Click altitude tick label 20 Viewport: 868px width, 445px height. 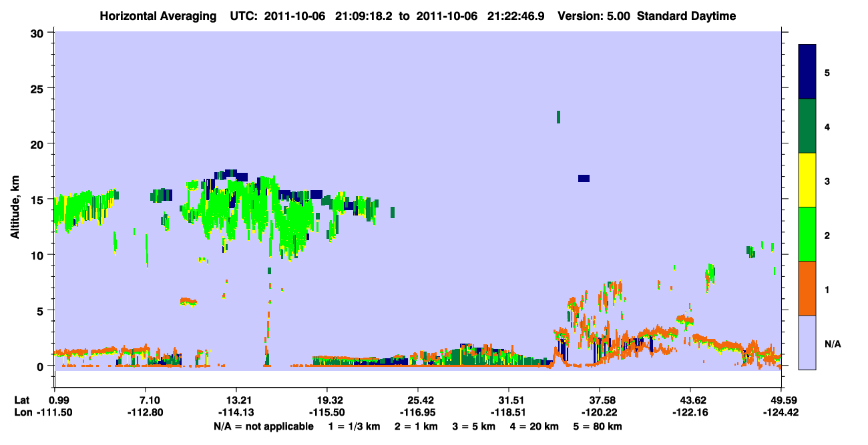pos(38,144)
